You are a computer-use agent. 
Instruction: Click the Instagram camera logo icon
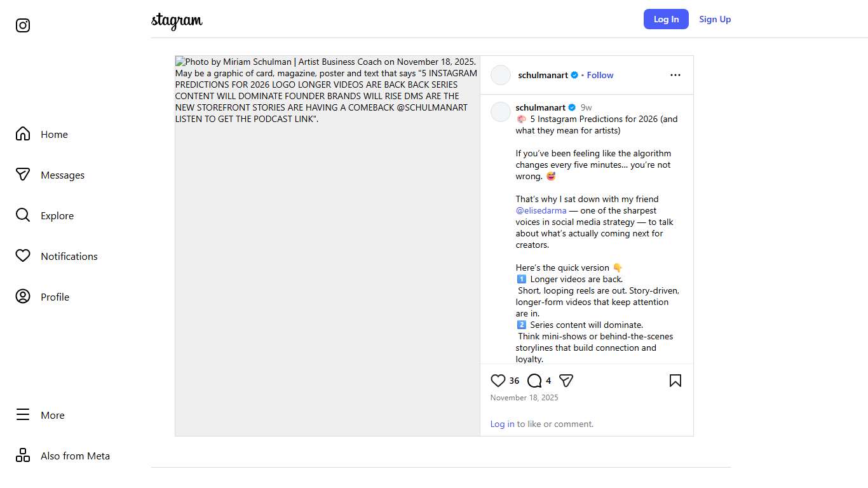pyautogui.click(x=23, y=25)
